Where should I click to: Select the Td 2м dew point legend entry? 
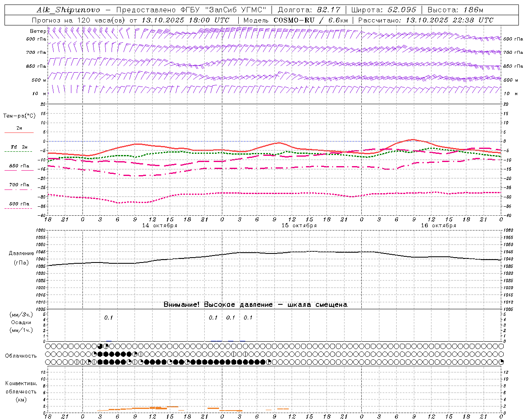point(19,147)
